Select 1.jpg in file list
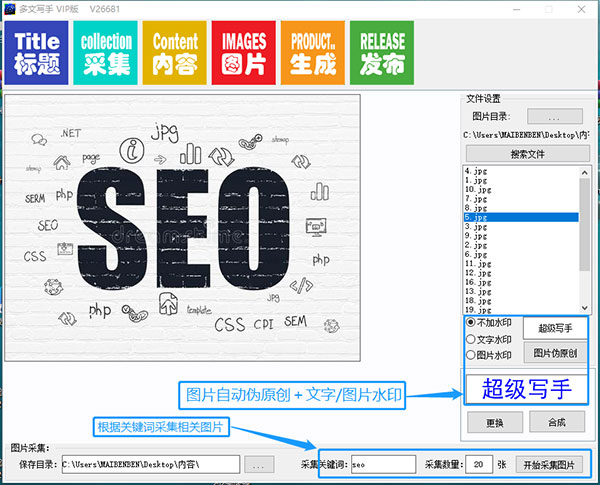 pyautogui.click(x=521, y=180)
